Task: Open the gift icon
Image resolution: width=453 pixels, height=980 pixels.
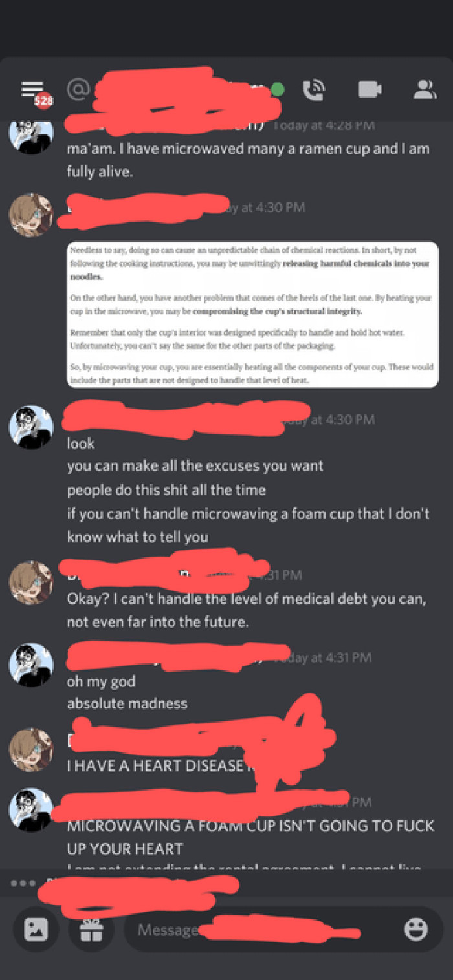Action: [91, 929]
